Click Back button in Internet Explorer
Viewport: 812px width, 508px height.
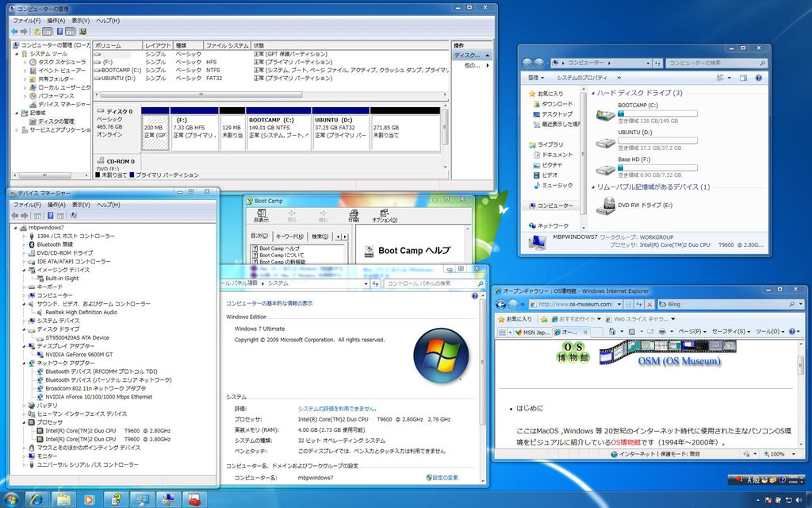coord(501,304)
